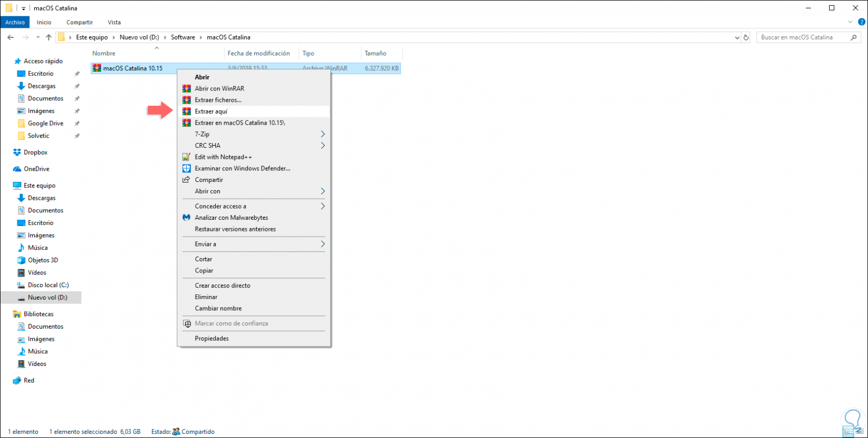Open the Vista ribbon tab
Image resolution: width=868 pixels, height=438 pixels.
[x=114, y=22]
